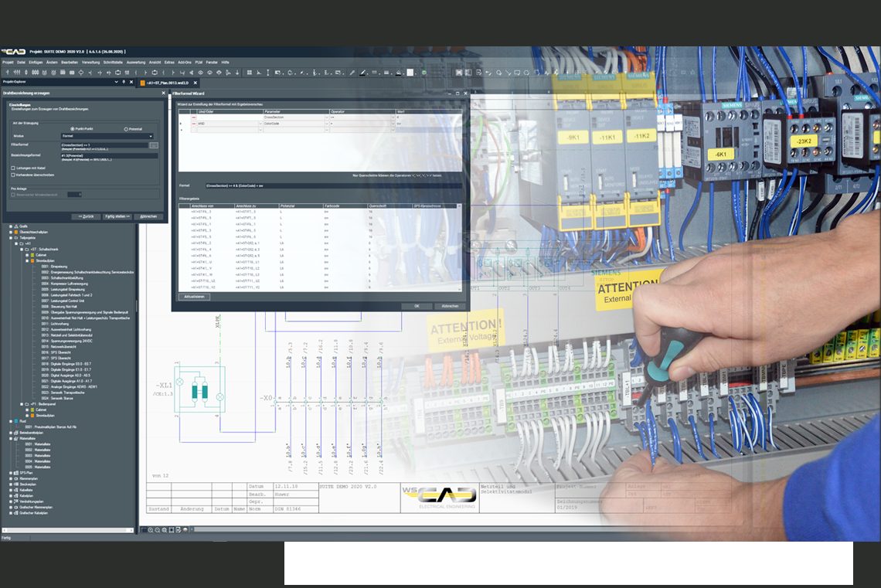Toggle the disabled checkbox under Pro Anlage
The image size is (881, 588).
click(13, 195)
